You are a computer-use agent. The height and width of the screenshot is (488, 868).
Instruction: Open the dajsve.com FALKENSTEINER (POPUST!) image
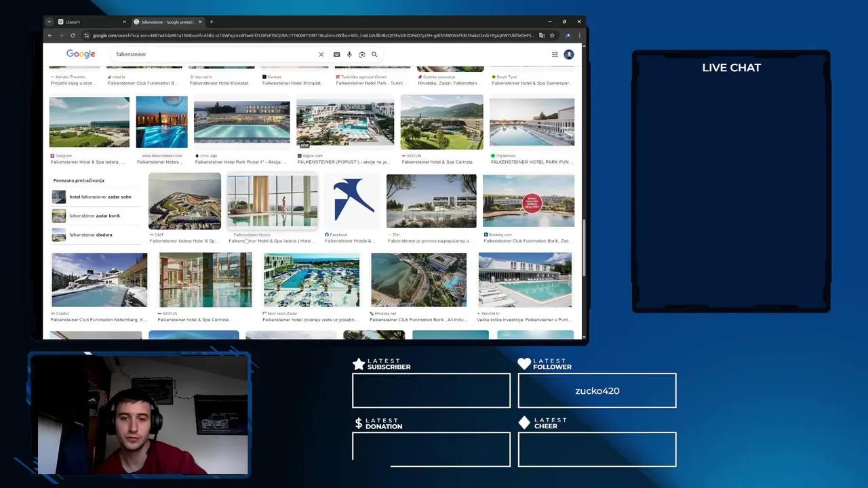(344, 122)
